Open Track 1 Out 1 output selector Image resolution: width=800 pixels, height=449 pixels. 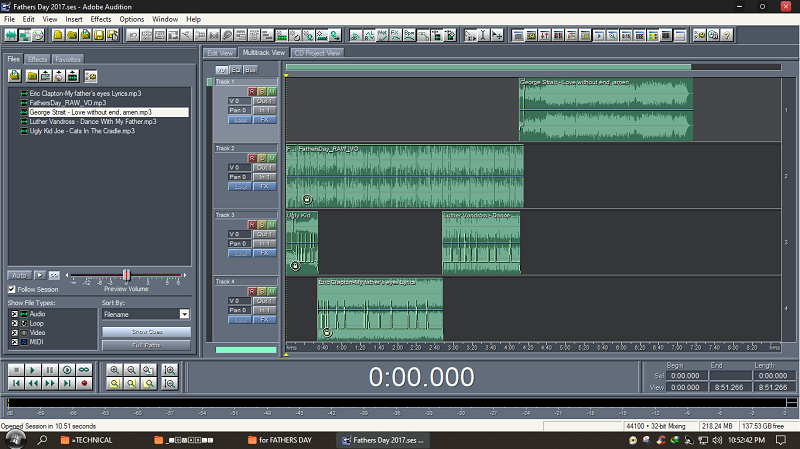tap(265, 101)
